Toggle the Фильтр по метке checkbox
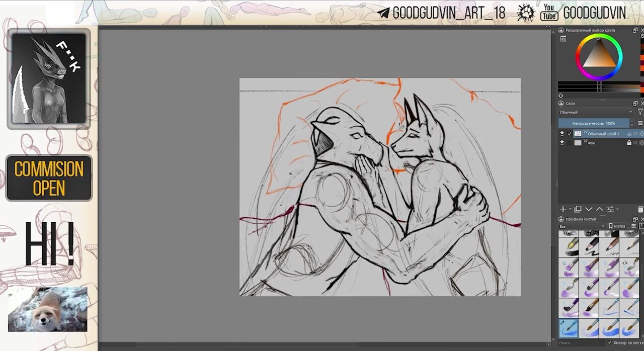The width and height of the screenshot is (644, 351). click(x=610, y=343)
